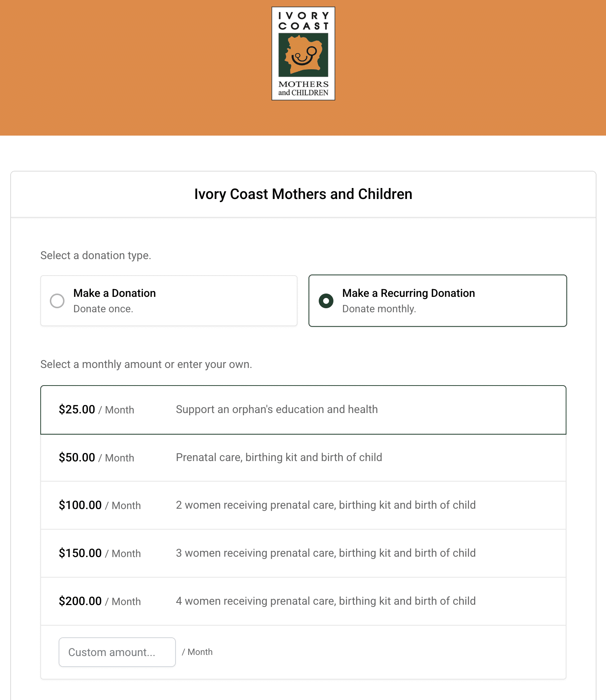Select tier helping 3 women receive prenatal care
This screenshot has height=700, width=606.
325,553
